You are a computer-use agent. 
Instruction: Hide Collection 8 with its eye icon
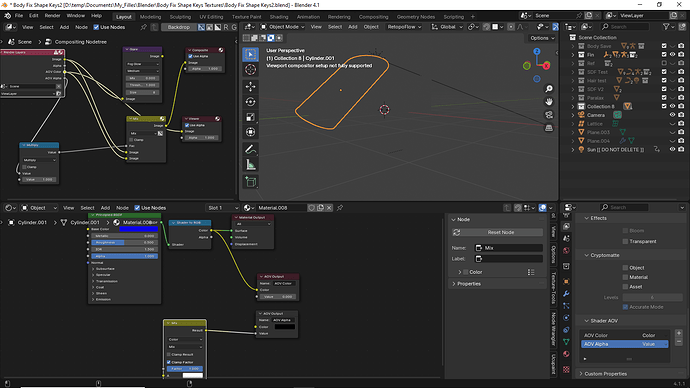(x=672, y=106)
